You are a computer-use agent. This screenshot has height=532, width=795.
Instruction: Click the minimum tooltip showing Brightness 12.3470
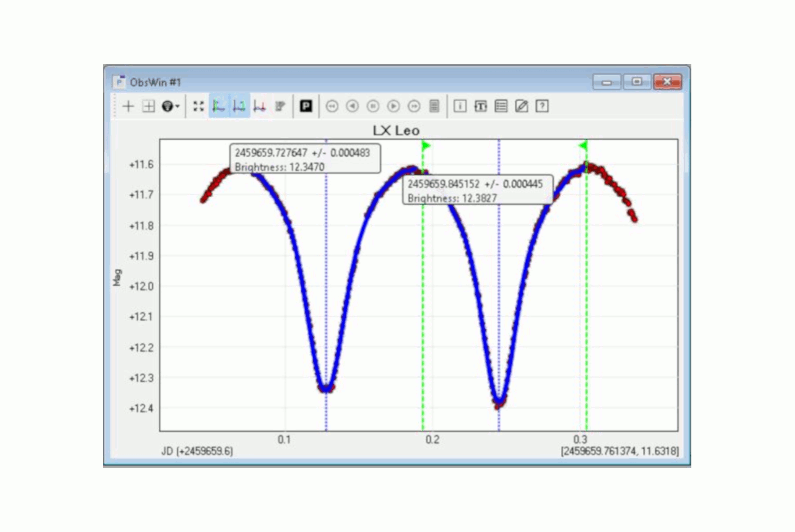click(305, 159)
